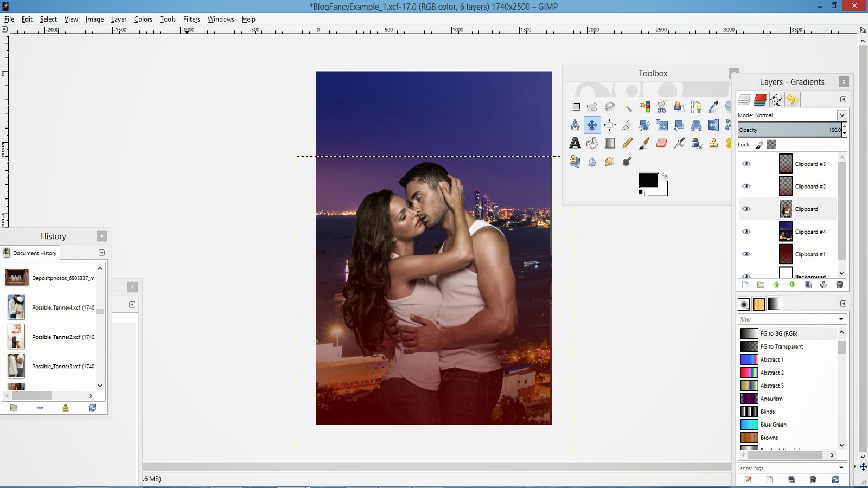Select the Foreground Select tool

pyautogui.click(x=679, y=107)
